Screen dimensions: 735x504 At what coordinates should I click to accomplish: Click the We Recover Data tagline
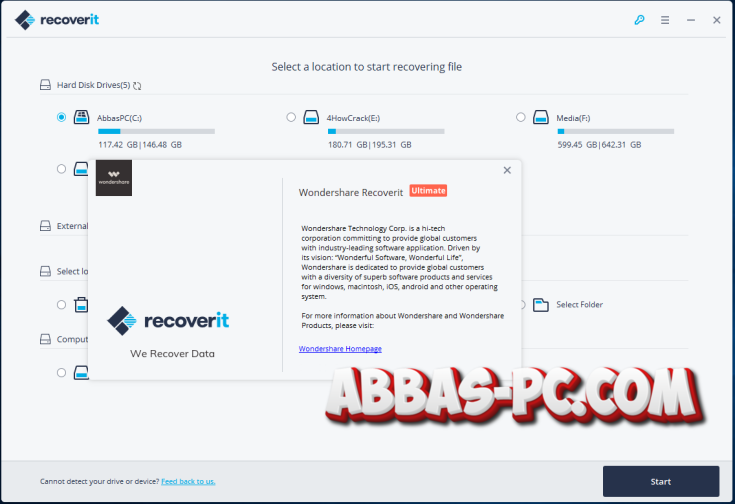pos(172,354)
